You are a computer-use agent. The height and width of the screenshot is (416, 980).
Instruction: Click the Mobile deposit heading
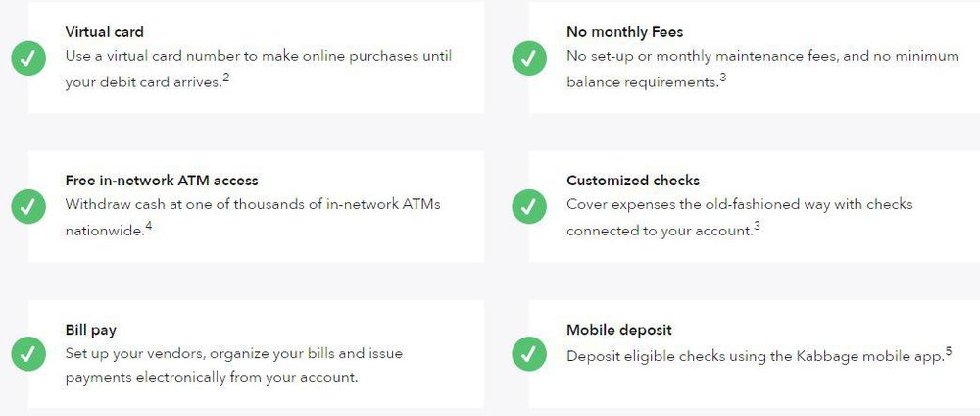(x=618, y=330)
